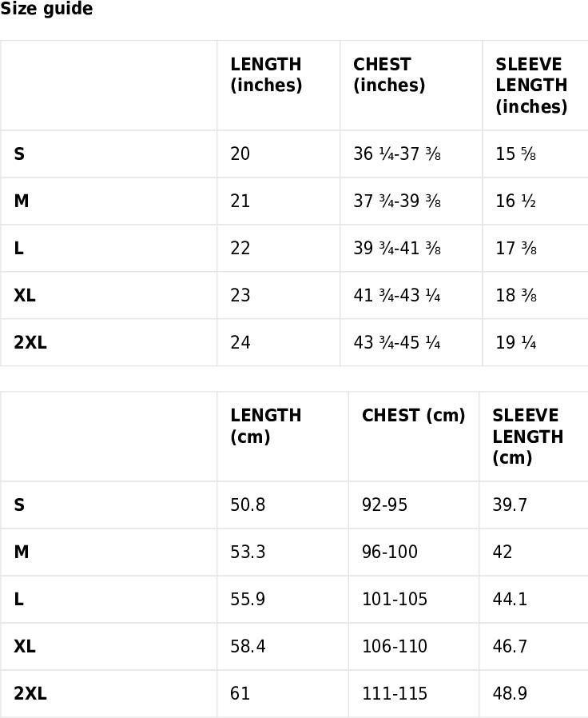Click the S row label in inches table

(x=19, y=154)
